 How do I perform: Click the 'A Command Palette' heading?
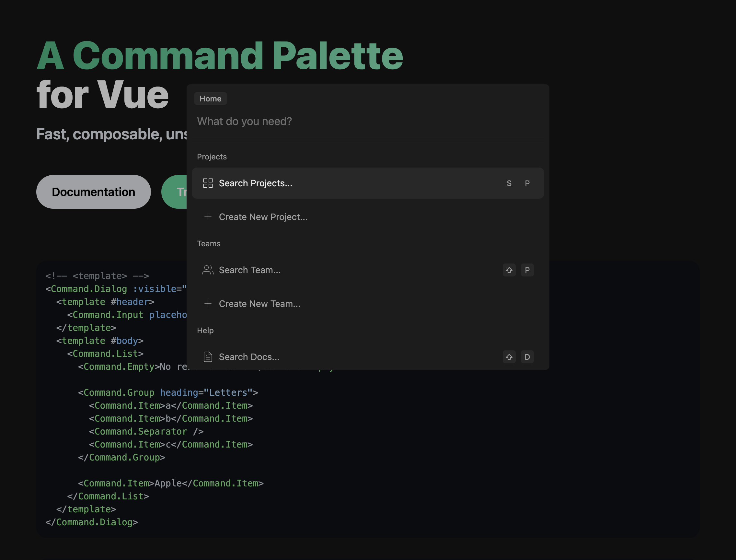click(x=220, y=56)
